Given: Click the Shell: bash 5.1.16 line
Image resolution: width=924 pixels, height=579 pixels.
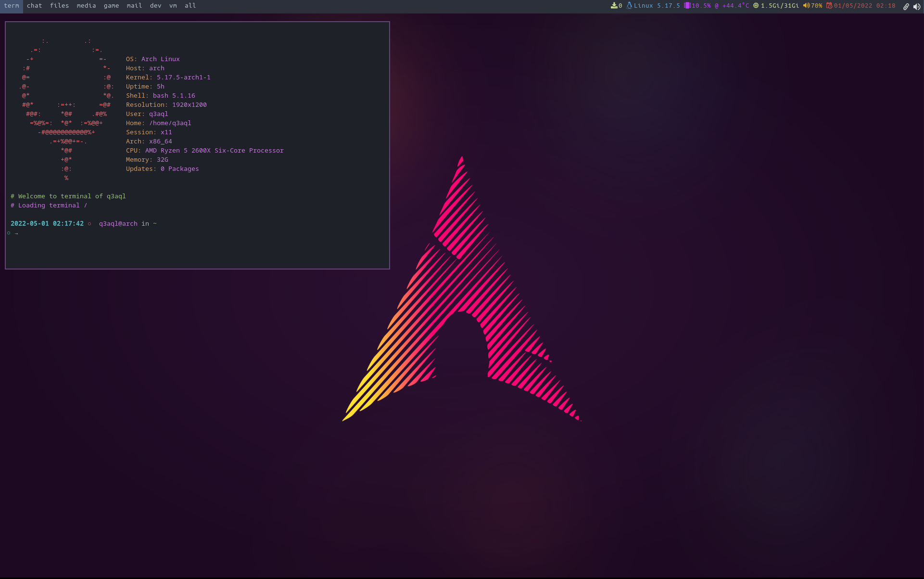Looking at the screenshot, I should click(161, 96).
